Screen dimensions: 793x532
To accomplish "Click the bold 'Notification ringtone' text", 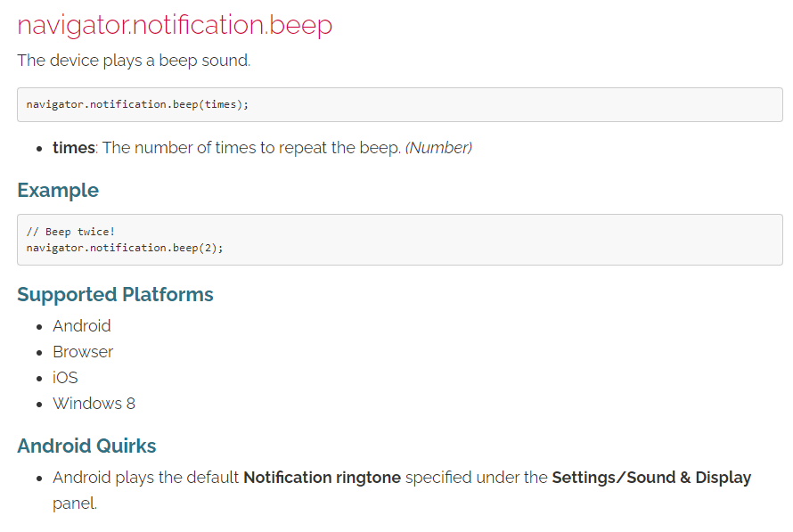I will click(323, 478).
